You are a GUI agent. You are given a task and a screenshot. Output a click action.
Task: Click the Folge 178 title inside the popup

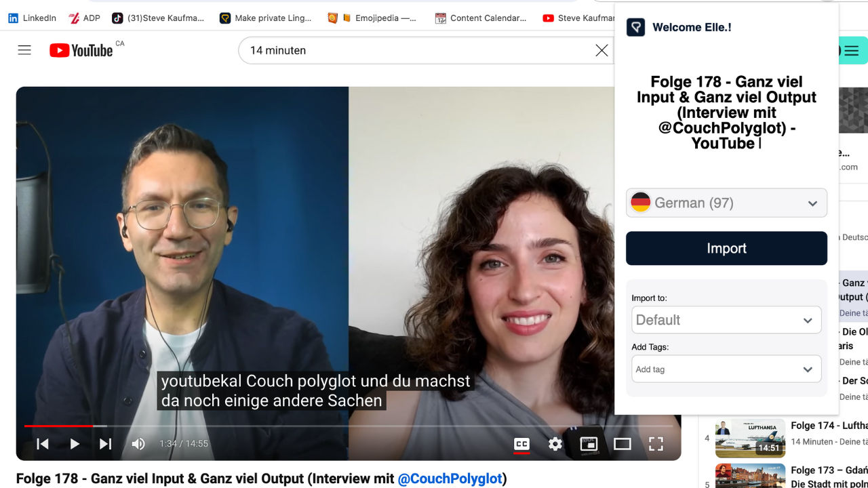tap(726, 113)
